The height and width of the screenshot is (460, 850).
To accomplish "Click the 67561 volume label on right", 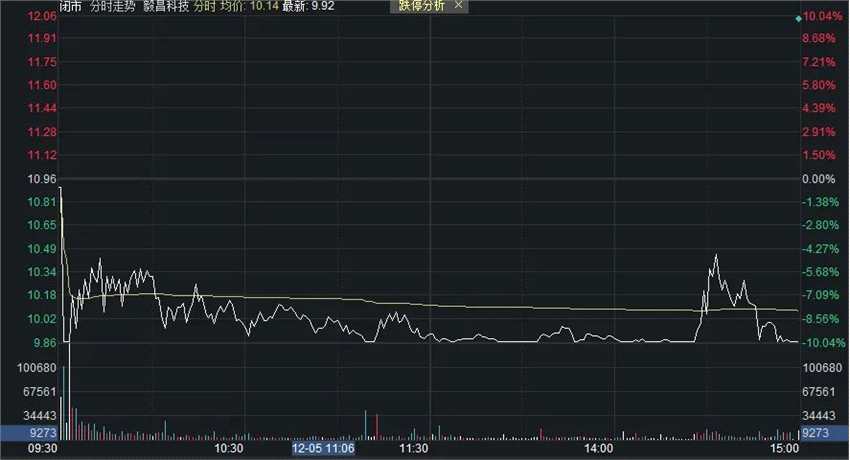I will (819, 392).
